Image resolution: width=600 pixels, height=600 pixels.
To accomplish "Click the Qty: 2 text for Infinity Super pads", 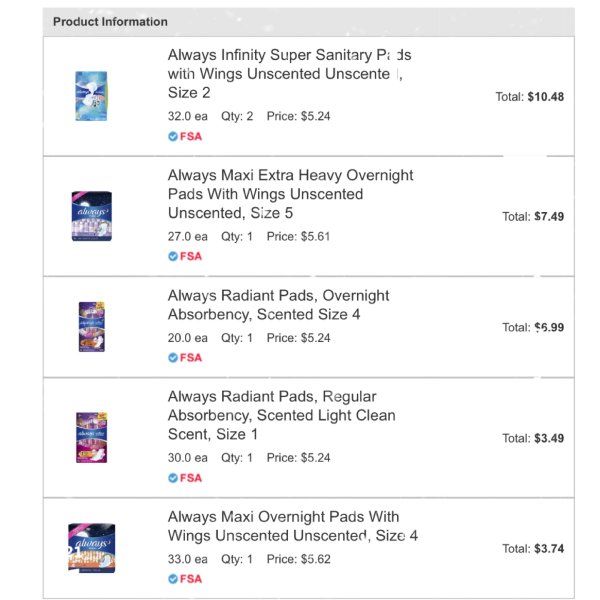I will (237, 116).
